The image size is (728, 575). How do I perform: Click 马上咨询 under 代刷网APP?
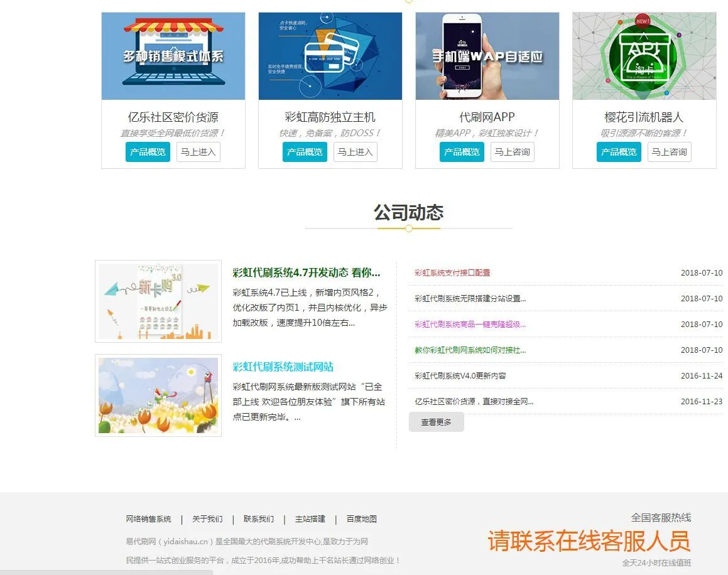point(513,152)
